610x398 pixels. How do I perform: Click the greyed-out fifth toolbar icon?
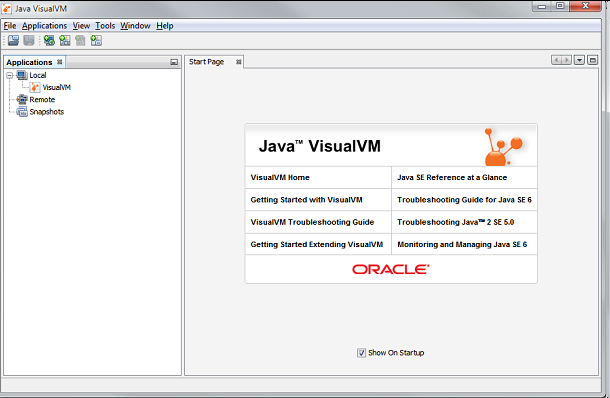pyautogui.click(x=80, y=40)
